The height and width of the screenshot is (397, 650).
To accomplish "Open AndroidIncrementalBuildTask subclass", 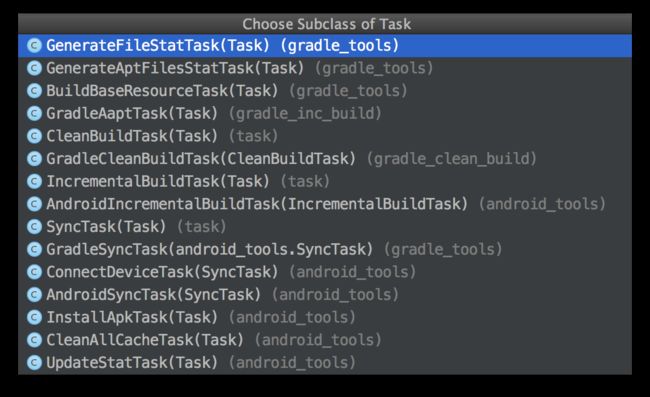I will tap(325, 204).
